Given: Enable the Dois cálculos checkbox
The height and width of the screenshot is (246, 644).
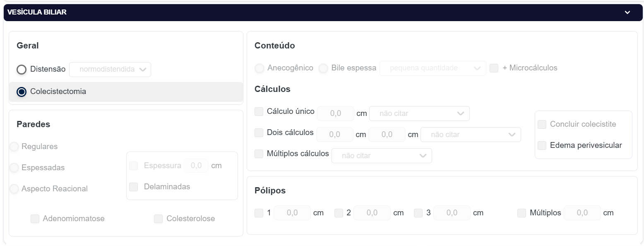Looking at the screenshot, I should point(259,133).
